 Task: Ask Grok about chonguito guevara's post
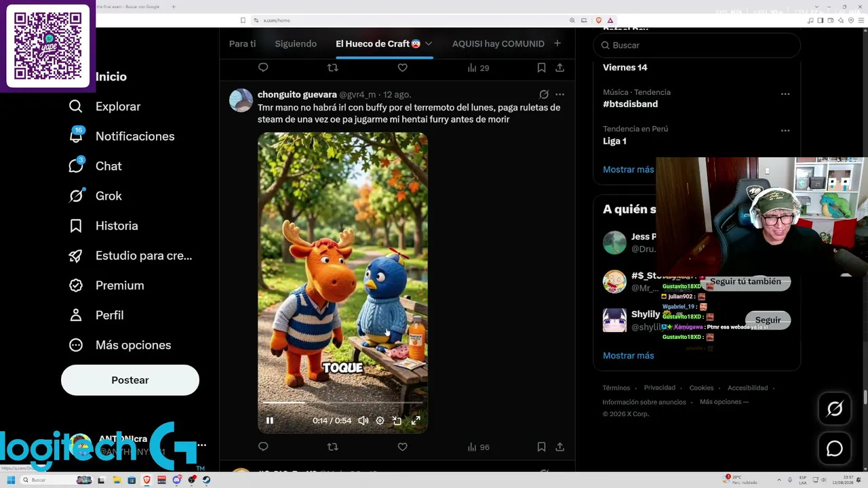click(x=544, y=94)
